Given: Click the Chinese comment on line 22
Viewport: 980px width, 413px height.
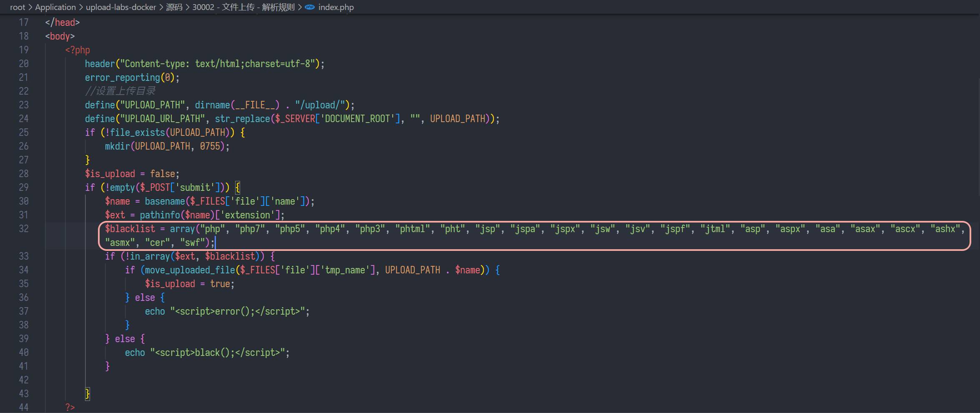Looking at the screenshot, I should pyautogui.click(x=120, y=91).
